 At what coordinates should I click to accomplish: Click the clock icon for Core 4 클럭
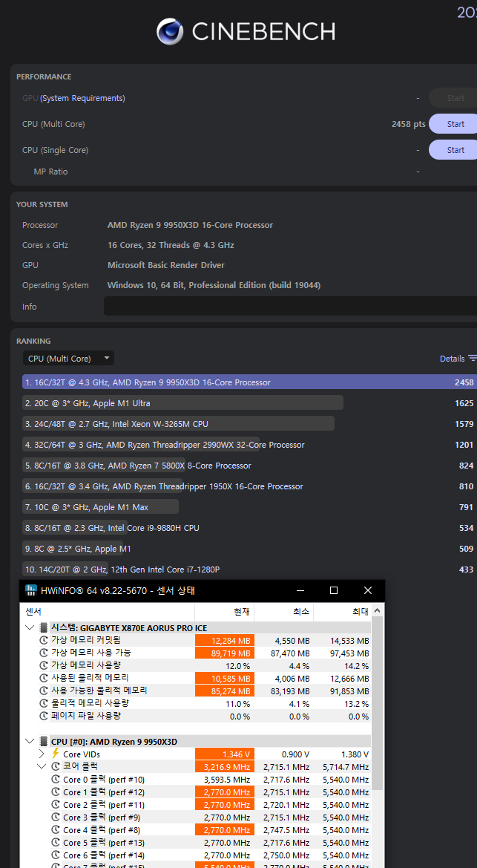point(56,830)
